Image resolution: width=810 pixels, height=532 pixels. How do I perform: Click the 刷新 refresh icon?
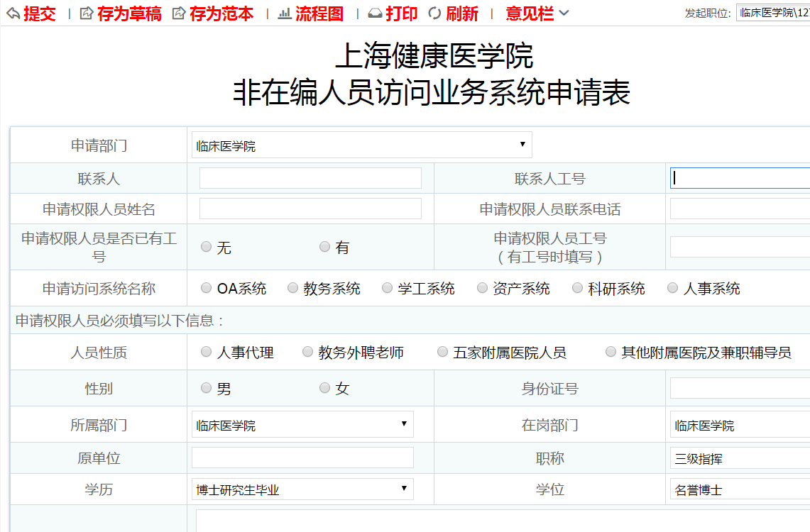[435, 13]
